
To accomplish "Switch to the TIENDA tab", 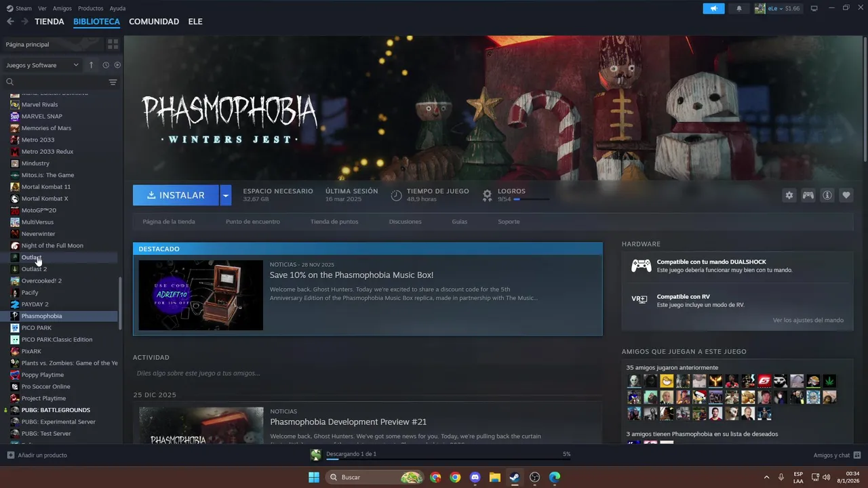I will coord(50,22).
